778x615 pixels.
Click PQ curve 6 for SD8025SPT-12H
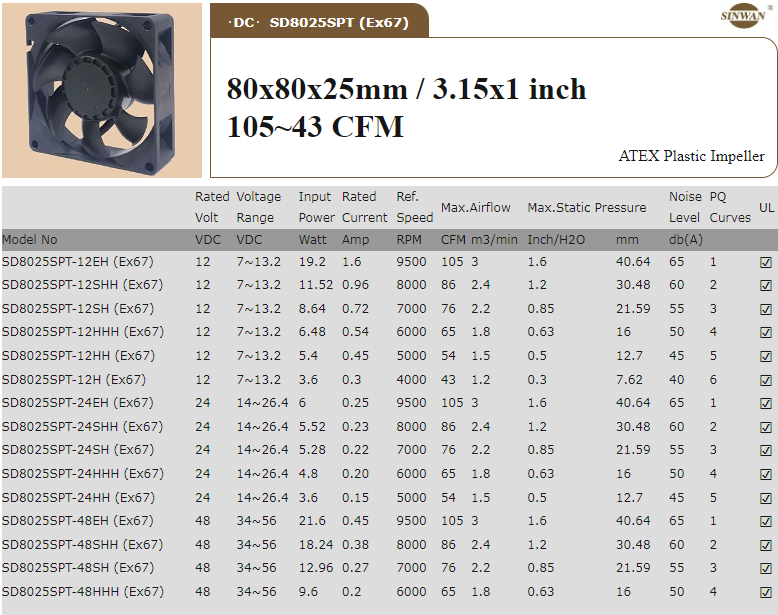(x=713, y=380)
